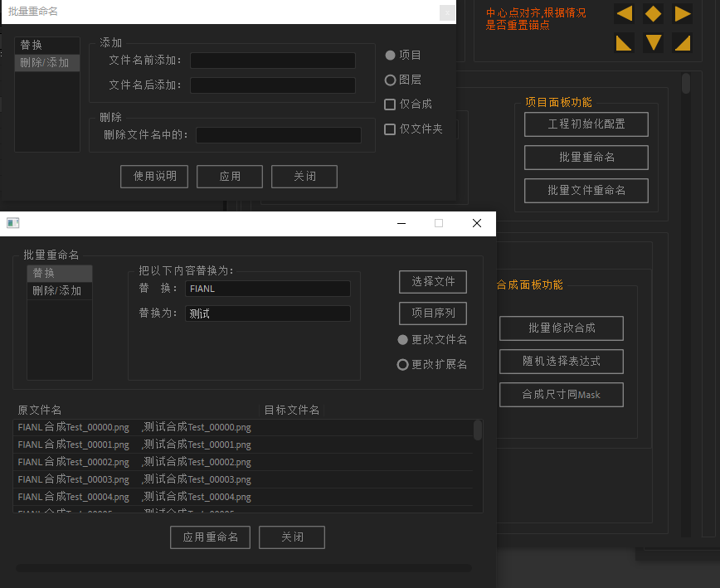Click the 替换为 input field
The height and width of the screenshot is (588, 720).
tap(267, 313)
